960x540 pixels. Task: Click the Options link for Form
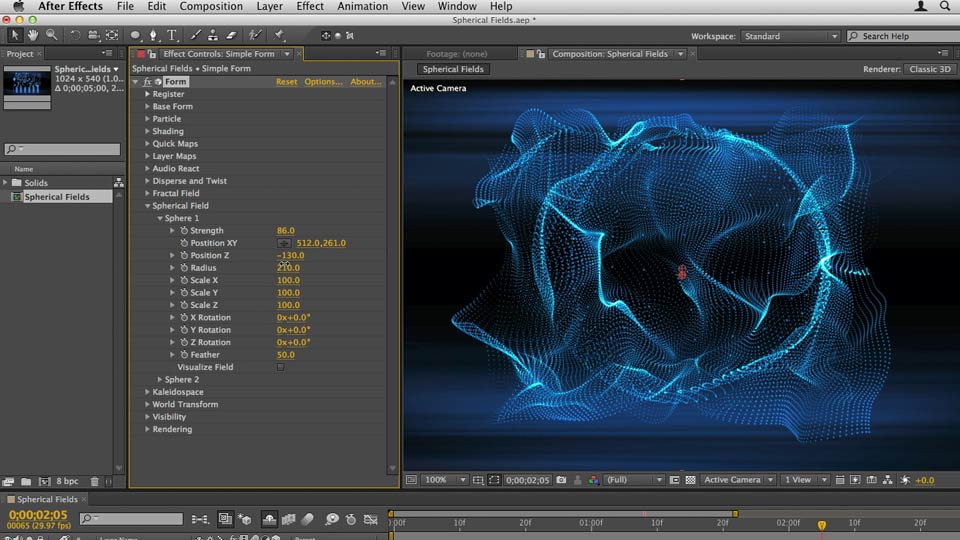pyautogui.click(x=323, y=82)
